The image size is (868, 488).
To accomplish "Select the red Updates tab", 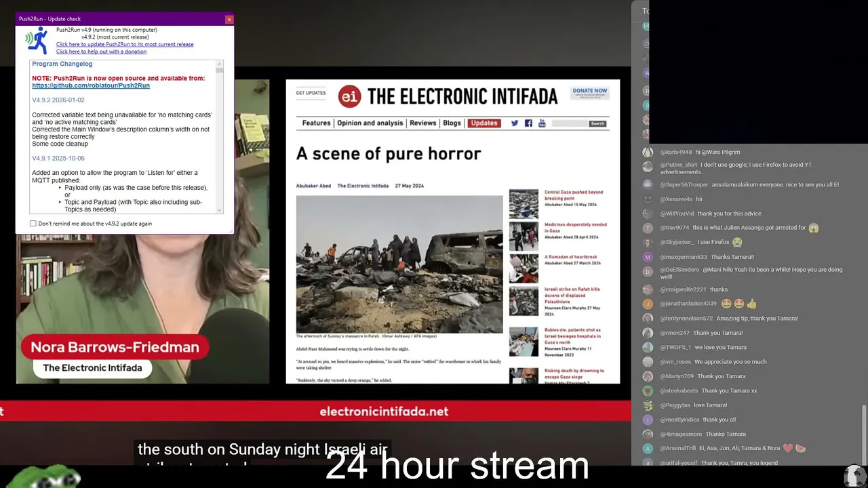I will pyautogui.click(x=484, y=123).
